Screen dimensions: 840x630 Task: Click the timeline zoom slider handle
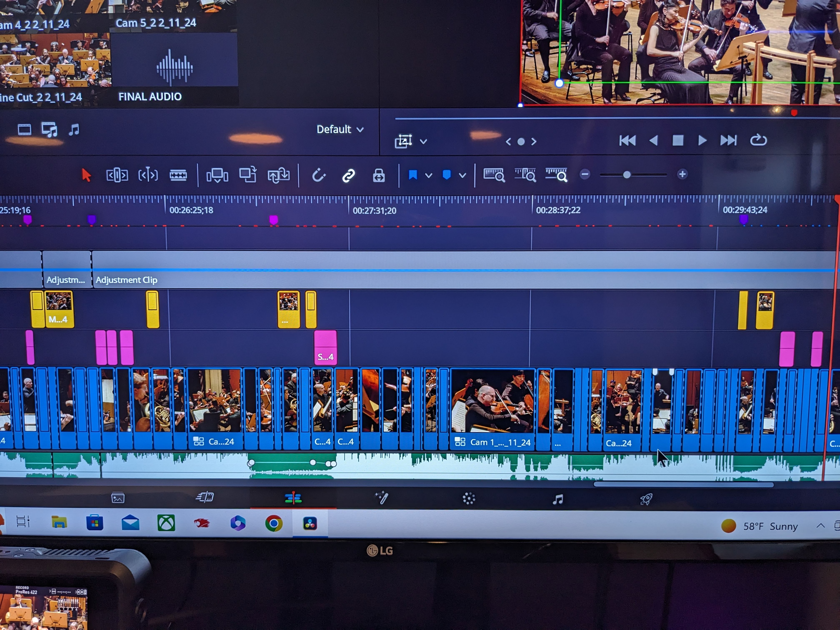(627, 175)
